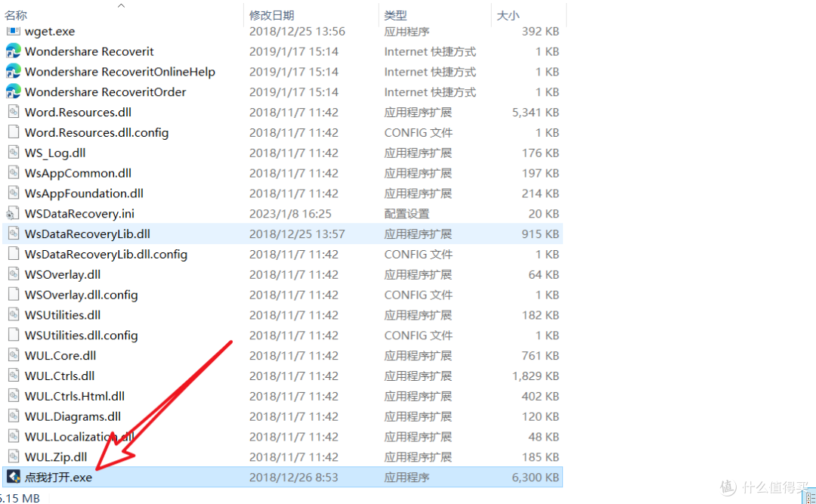Image resolution: width=816 pixels, height=504 pixels.
Task: Select the WS_Log.dll file name
Action: [x=55, y=153]
